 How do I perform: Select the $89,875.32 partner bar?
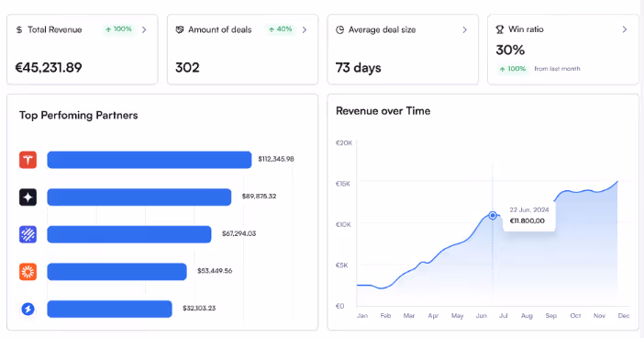click(x=139, y=197)
